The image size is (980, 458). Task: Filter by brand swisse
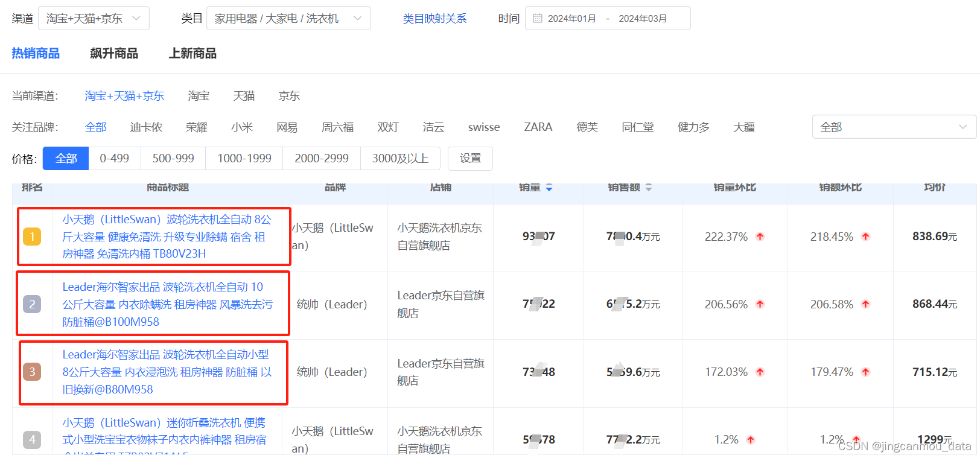[484, 127]
